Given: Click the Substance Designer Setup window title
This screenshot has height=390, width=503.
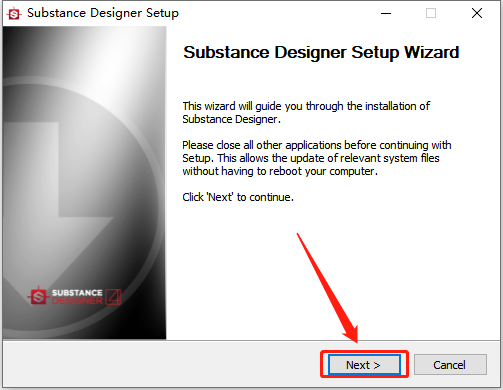Looking at the screenshot, I should 103,13.
